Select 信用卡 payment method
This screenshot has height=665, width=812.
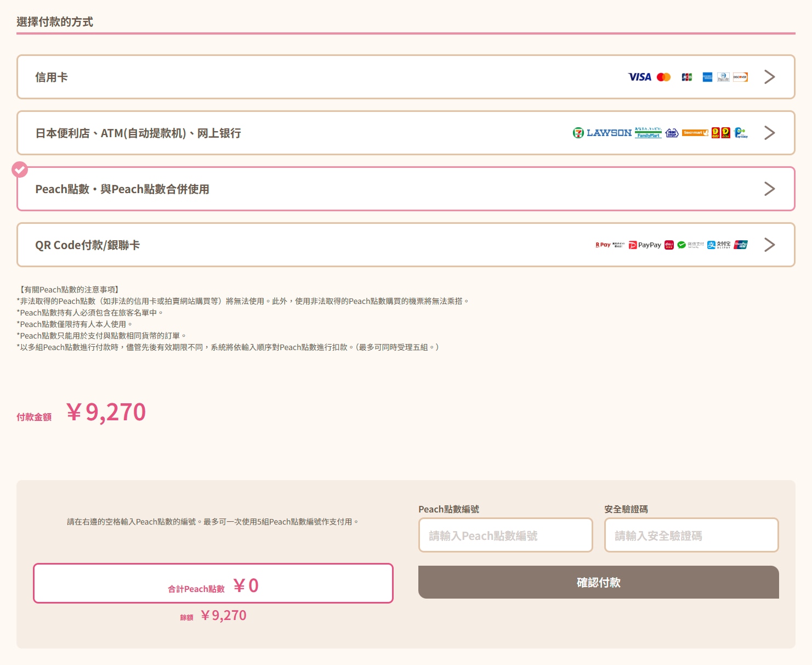coord(406,77)
